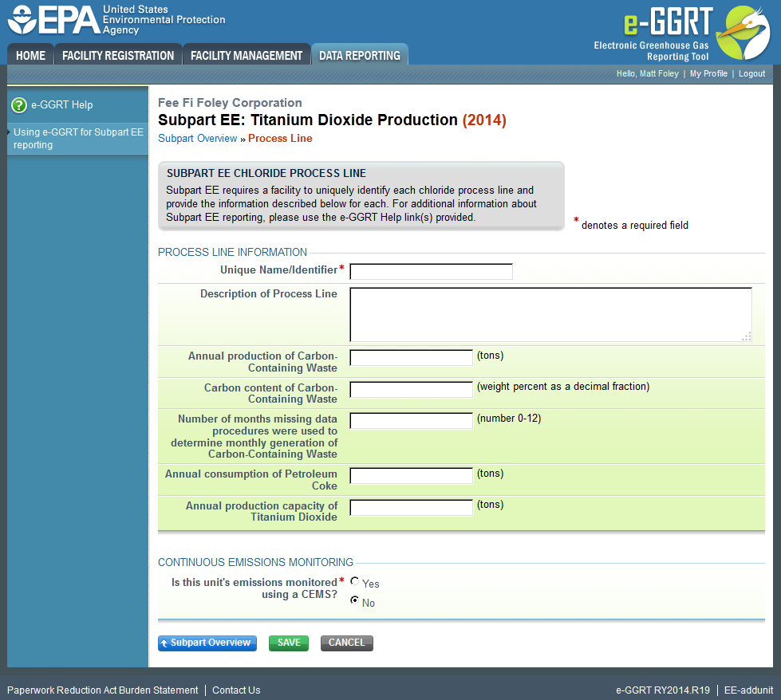Click '(weight percent as a decimal fraction)' hint
Image resolution: width=781 pixels, height=700 pixels.
coord(563,387)
